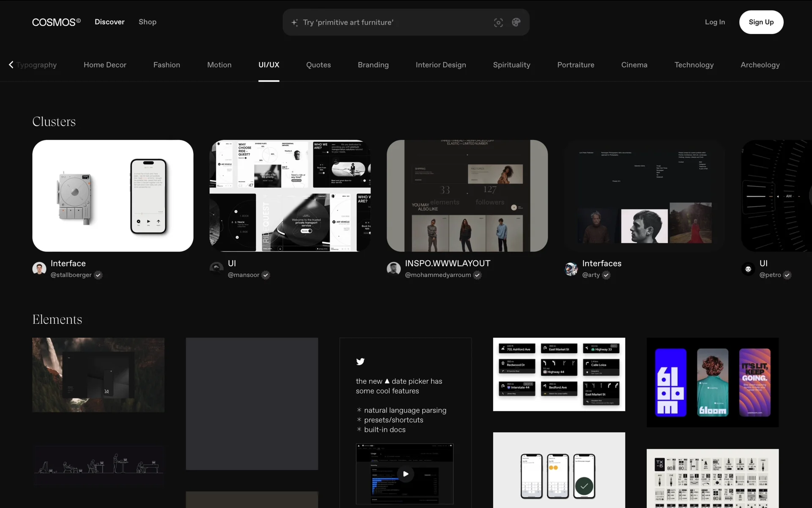The image size is (812, 508).
Task: Go to the Shop page
Action: 147,22
